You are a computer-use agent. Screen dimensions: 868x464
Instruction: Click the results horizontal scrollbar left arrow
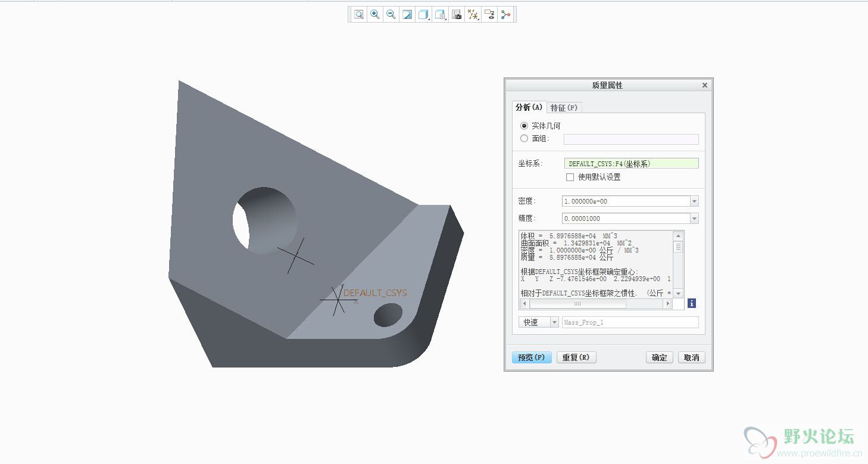(x=524, y=304)
